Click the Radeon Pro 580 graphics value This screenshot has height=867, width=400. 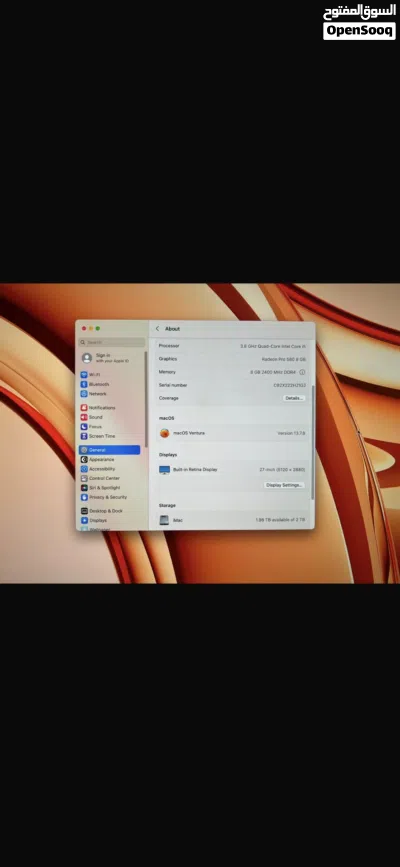(284, 359)
